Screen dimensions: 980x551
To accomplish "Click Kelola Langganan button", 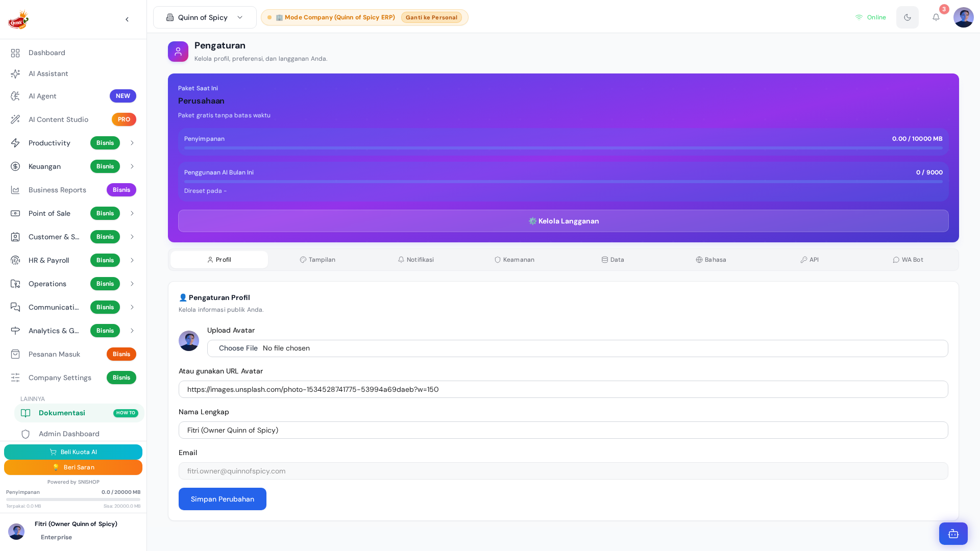I will click(x=563, y=221).
